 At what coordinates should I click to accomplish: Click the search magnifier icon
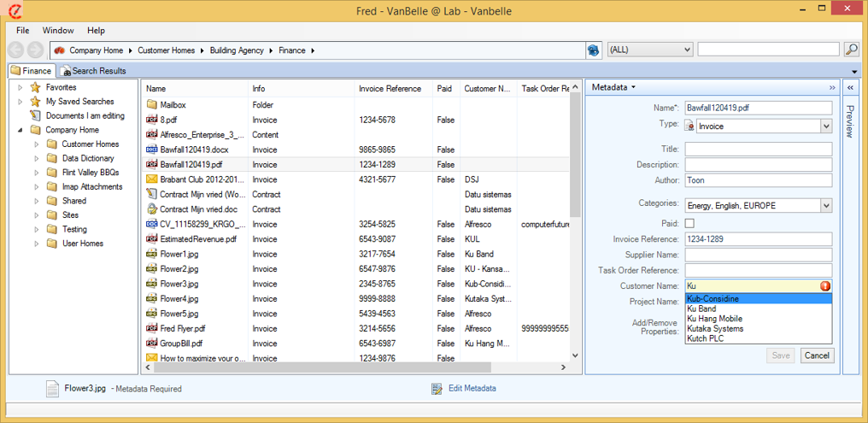point(851,50)
